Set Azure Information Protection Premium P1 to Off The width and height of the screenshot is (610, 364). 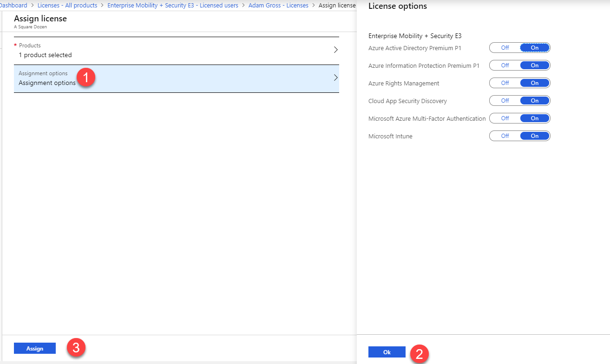[x=505, y=65]
